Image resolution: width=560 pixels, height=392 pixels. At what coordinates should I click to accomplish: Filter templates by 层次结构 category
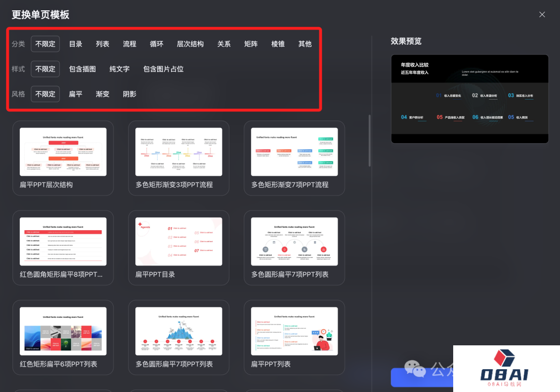[x=190, y=44]
